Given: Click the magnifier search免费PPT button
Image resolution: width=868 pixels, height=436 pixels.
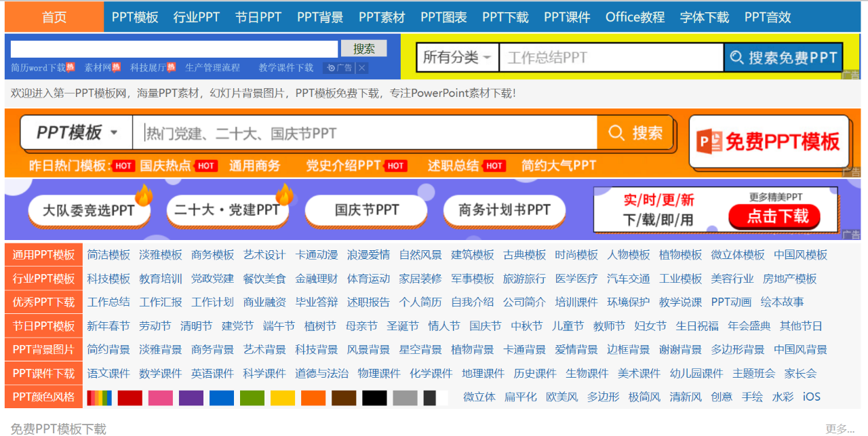Looking at the screenshot, I should [783, 58].
